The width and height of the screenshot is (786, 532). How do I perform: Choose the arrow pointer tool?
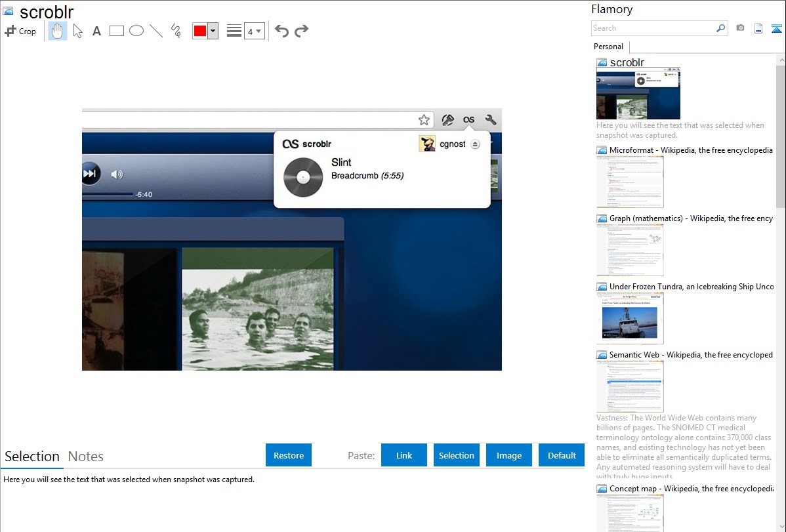(x=77, y=31)
